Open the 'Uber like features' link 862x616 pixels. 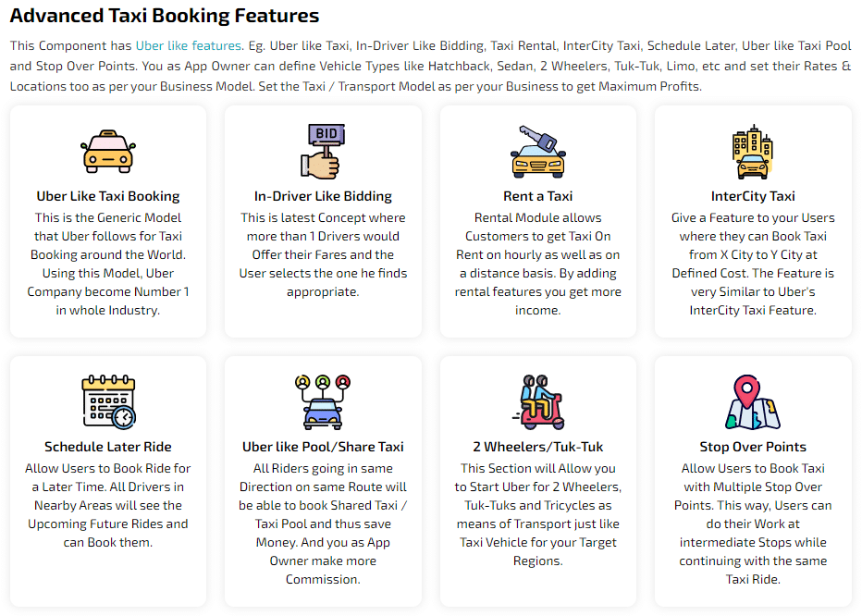(189, 45)
